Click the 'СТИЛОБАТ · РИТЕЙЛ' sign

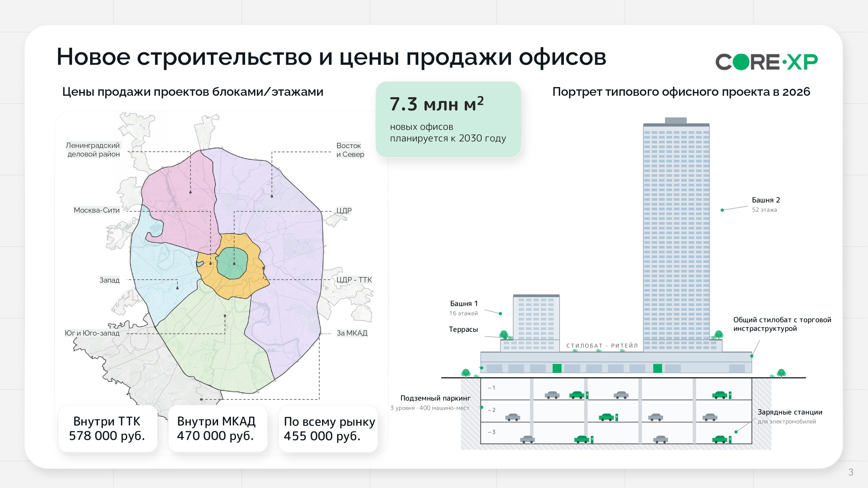pos(602,346)
